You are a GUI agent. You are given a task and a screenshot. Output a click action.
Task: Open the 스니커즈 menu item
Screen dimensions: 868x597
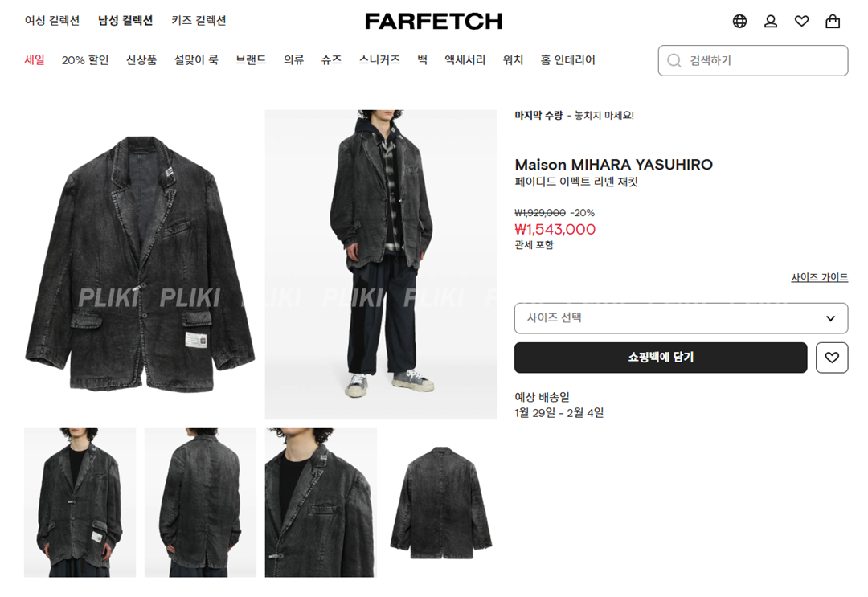[379, 59]
